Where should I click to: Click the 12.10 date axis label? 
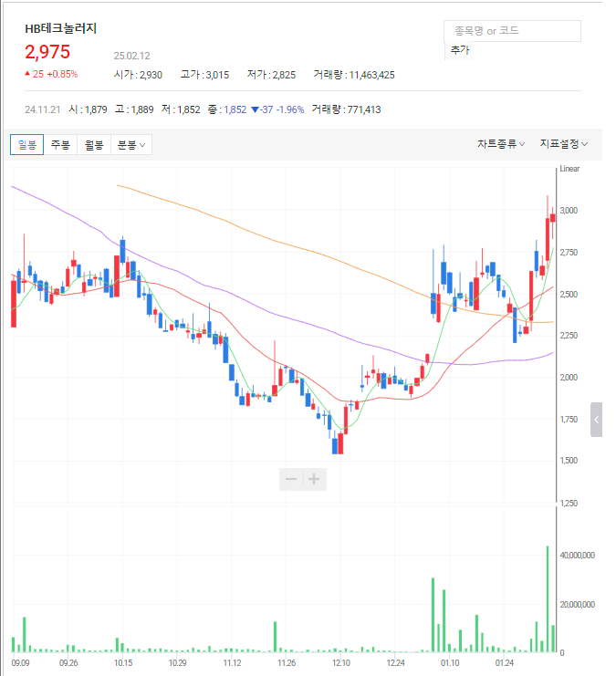coord(341,662)
